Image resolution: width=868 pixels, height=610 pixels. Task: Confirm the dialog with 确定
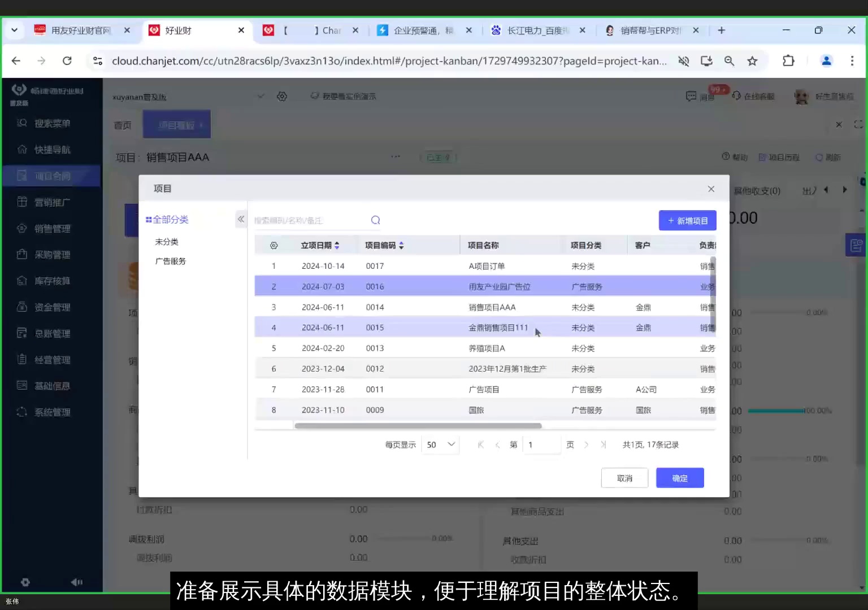tap(679, 477)
